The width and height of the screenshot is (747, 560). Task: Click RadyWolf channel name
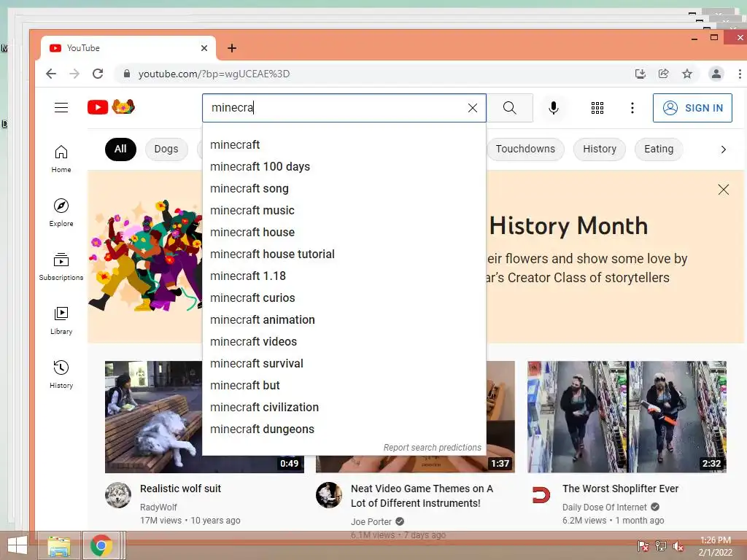point(158,507)
